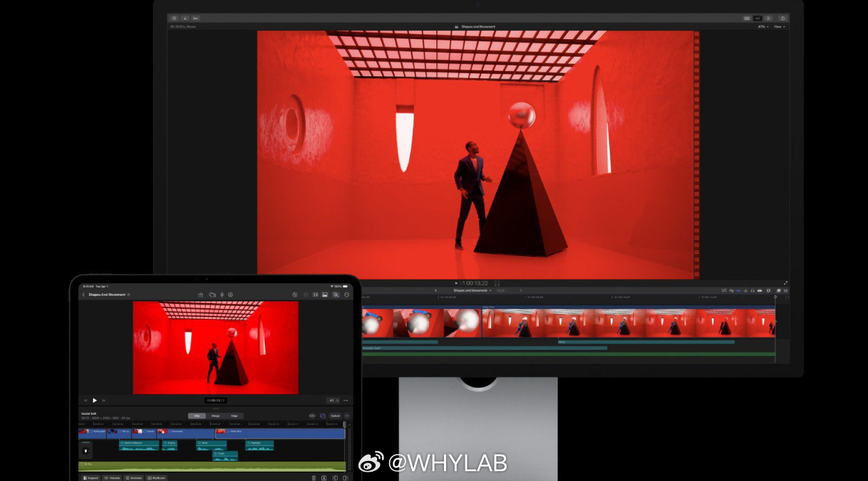The height and width of the screenshot is (481, 868).
Task: Choose the Clip trim mode on iPad
Action: click(x=197, y=416)
